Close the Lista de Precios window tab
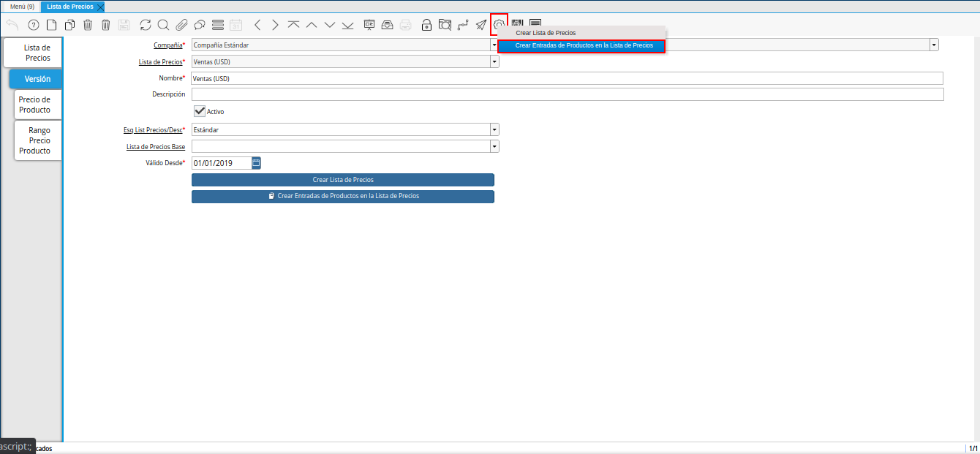This screenshot has height=454, width=980. [x=101, y=7]
